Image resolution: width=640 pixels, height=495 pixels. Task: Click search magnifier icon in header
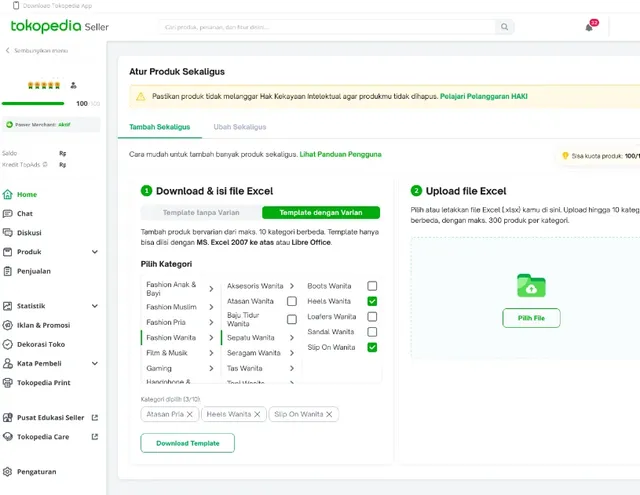tap(504, 27)
